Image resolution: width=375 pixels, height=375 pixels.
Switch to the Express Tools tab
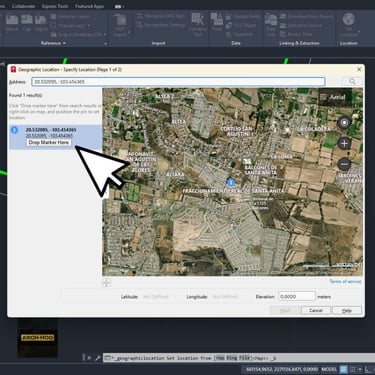55,6
